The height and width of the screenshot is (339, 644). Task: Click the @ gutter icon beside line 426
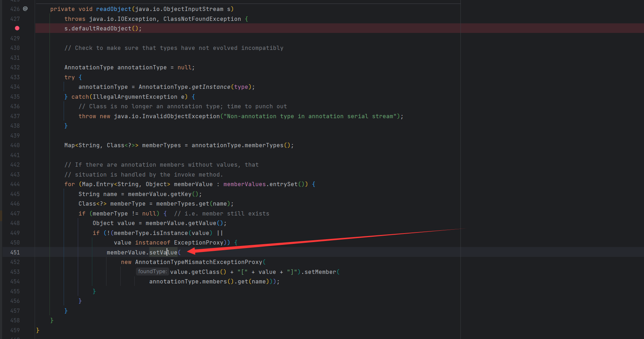pos(25,9)
